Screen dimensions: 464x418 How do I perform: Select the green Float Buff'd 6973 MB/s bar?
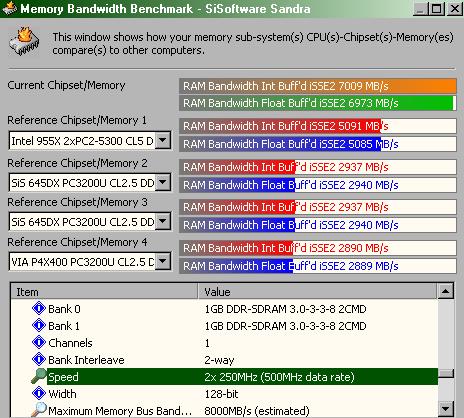pyautogui.click(x=318, y=103)
